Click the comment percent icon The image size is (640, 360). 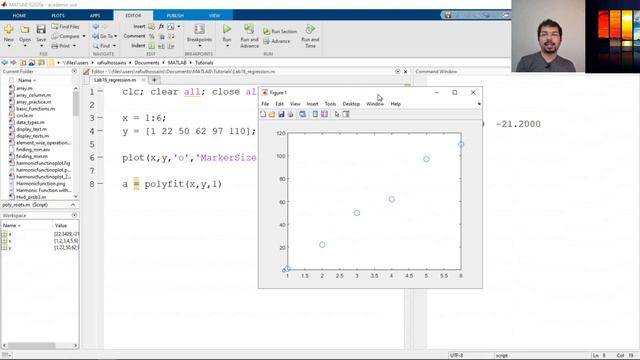151,36
